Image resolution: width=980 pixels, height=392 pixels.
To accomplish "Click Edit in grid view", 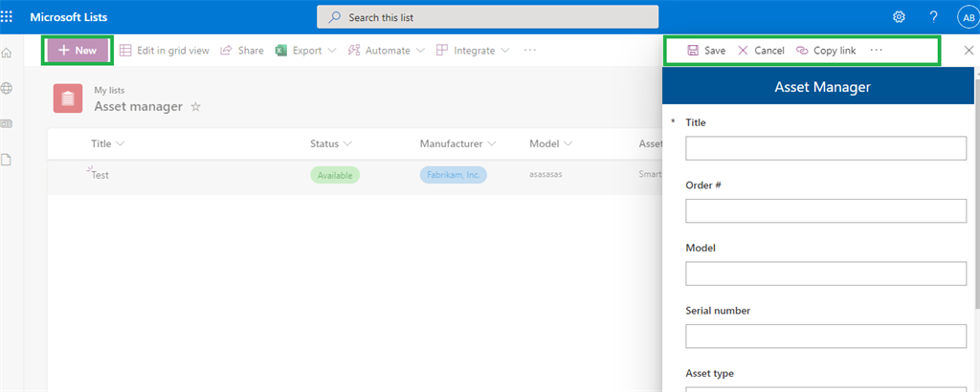I will 165,51.
